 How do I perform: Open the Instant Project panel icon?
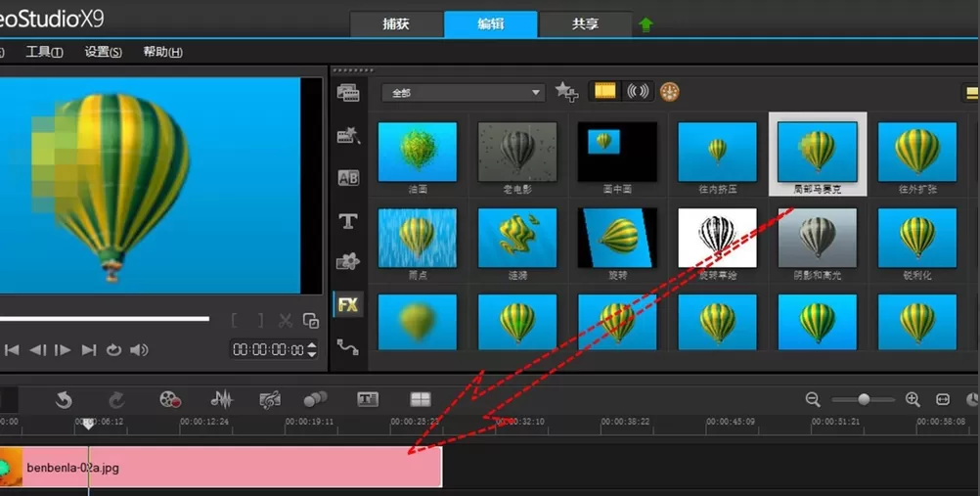[348, 134]
